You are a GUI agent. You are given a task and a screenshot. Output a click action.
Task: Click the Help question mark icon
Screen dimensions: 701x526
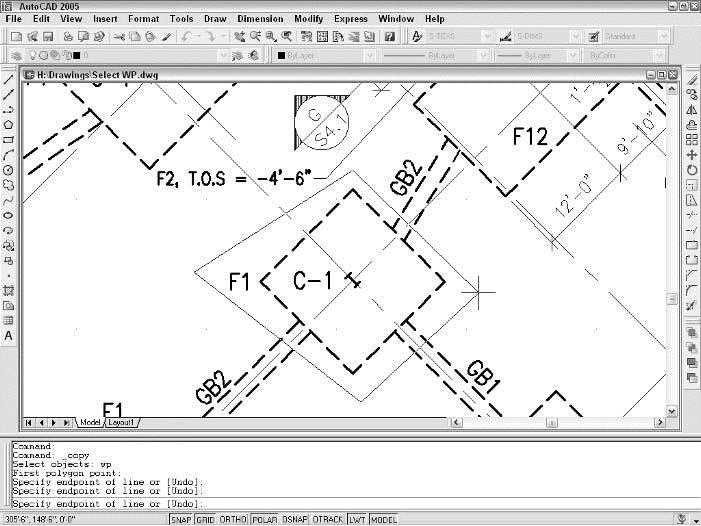tap(390, 37)
